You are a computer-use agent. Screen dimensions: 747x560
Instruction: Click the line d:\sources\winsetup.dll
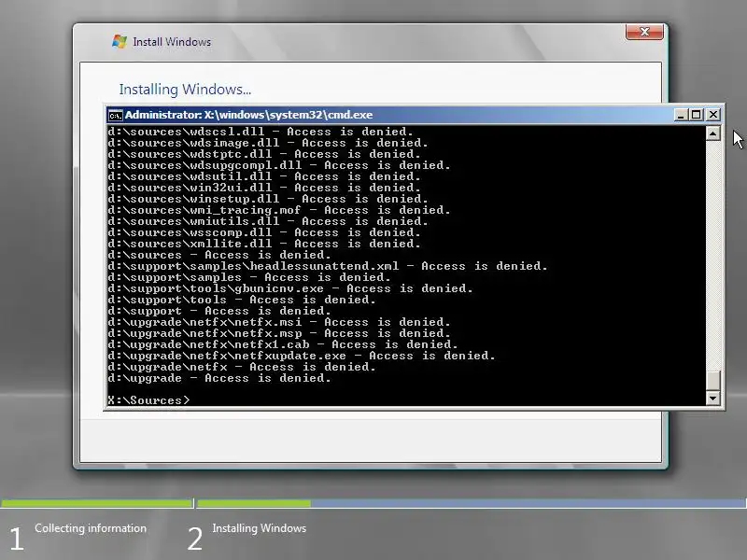pos(268,199)
